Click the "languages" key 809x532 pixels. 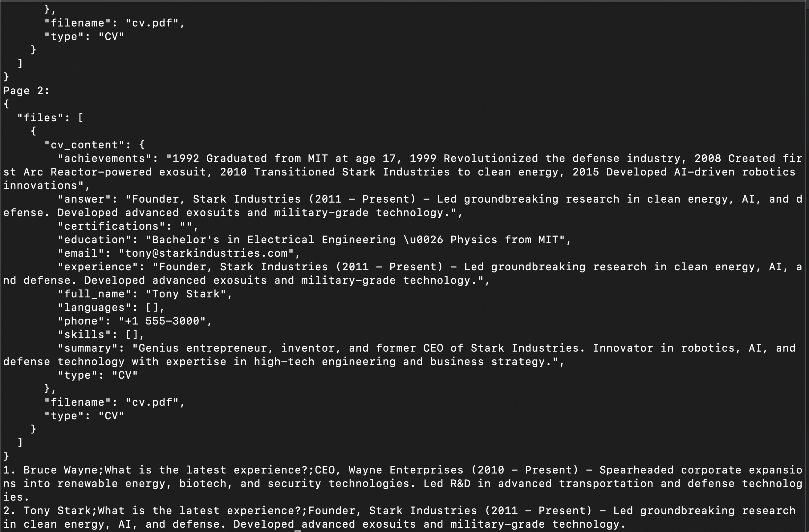[x=94, y=308]
